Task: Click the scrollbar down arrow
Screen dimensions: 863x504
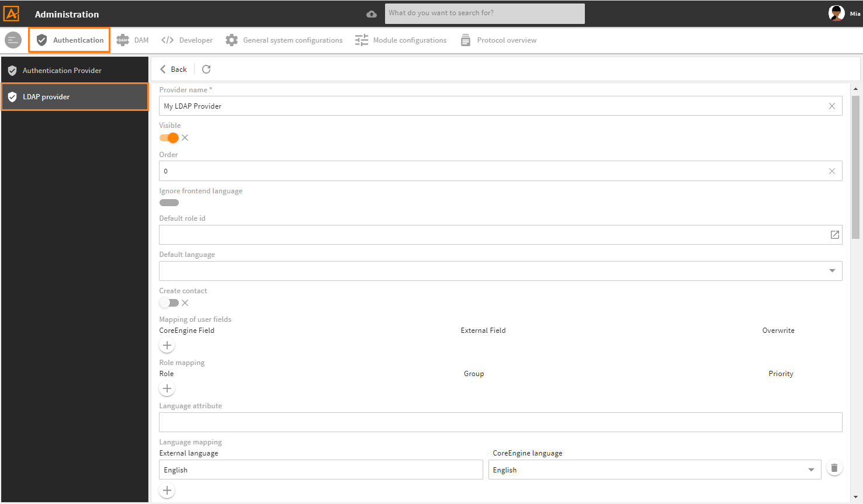Action: tap(855, 498)
